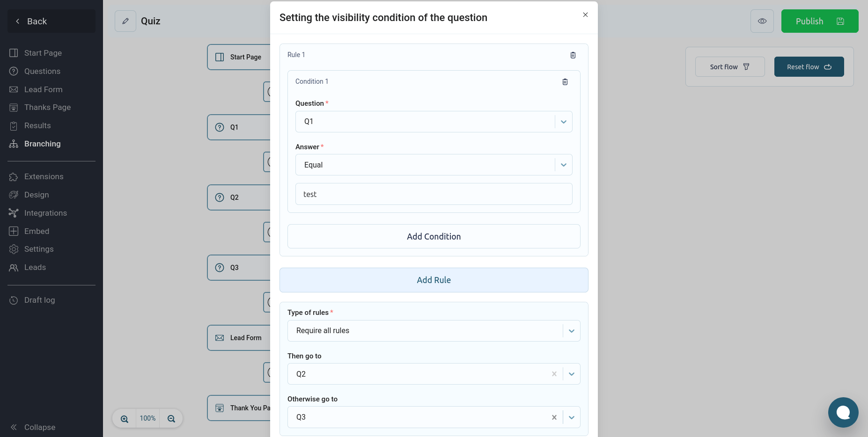Click the Reset flow button
The width and height of the screenshot is (868, 437).
click(x=809, y=67)
